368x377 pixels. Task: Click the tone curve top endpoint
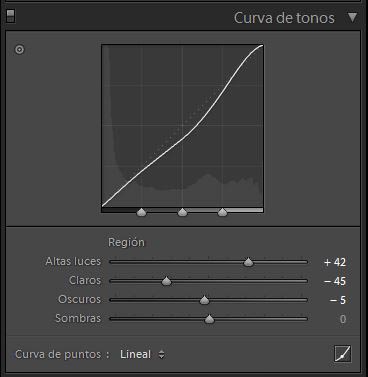262,46
